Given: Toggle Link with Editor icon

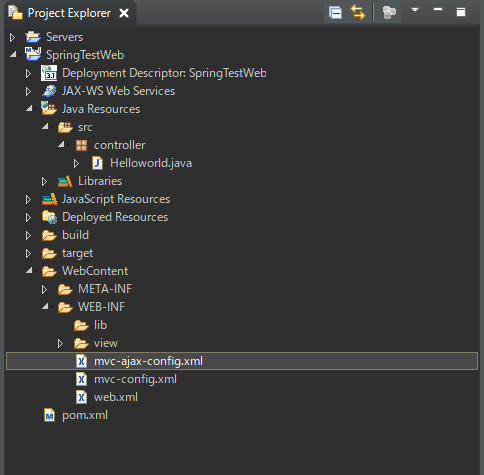Looking at the screenshot, I should (x=358, y=13).
